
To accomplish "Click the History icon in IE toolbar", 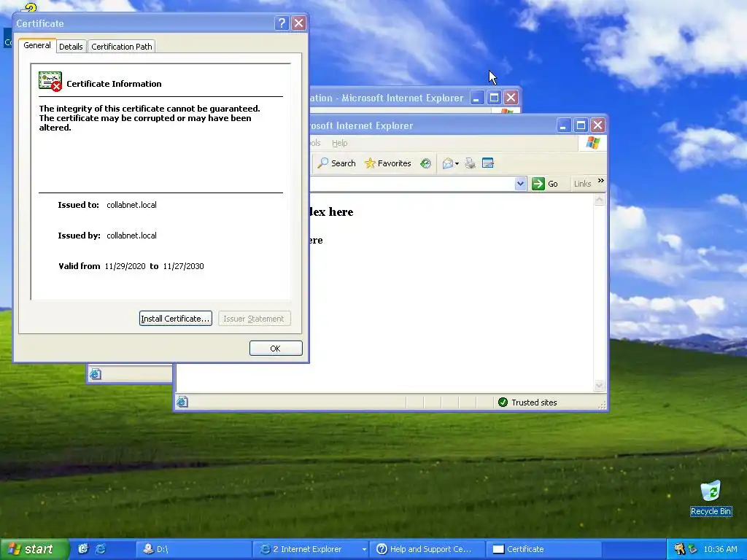I will [425, 163].
